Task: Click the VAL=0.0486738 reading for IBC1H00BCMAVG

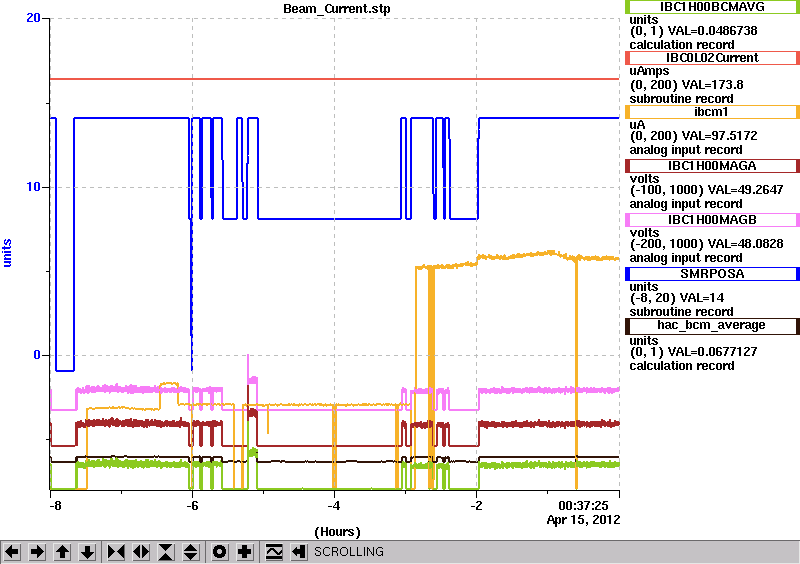Action: point(712,31)
